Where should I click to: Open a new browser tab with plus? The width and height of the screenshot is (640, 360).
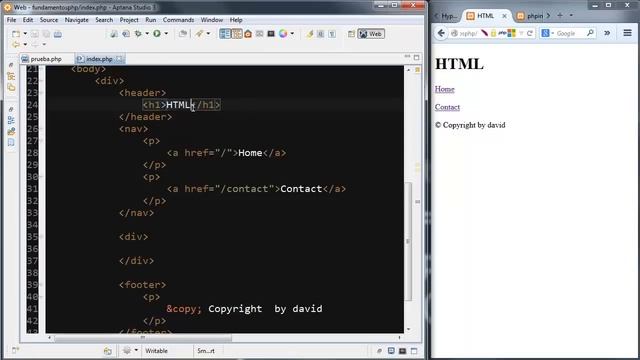[560, 16]
